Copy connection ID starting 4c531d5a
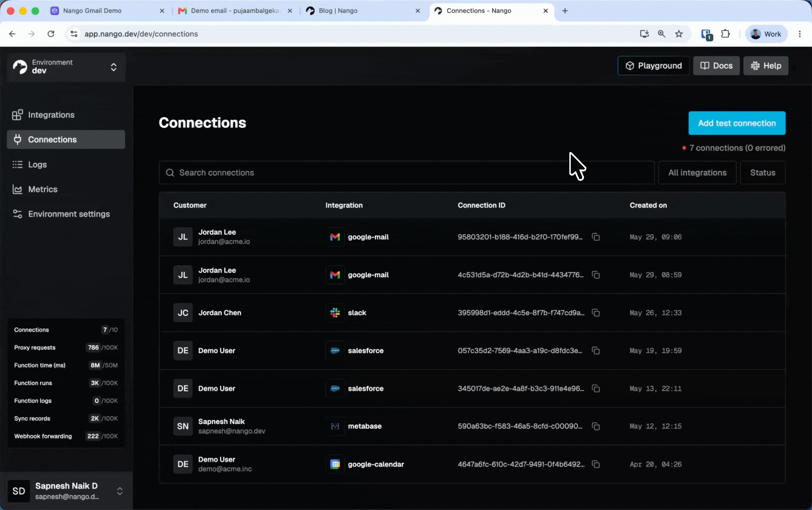Image resolution: width=812 pixels, height=510 pixels. point(596,275)
